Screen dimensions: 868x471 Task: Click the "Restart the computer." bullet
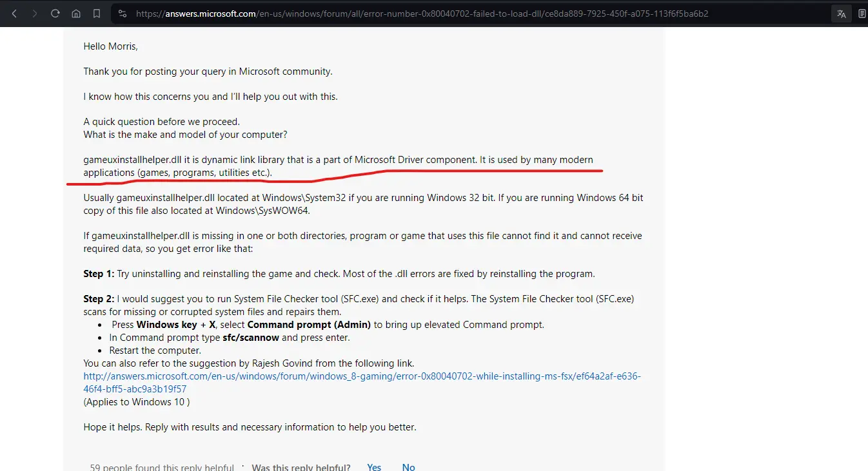[x=155, y=351]
